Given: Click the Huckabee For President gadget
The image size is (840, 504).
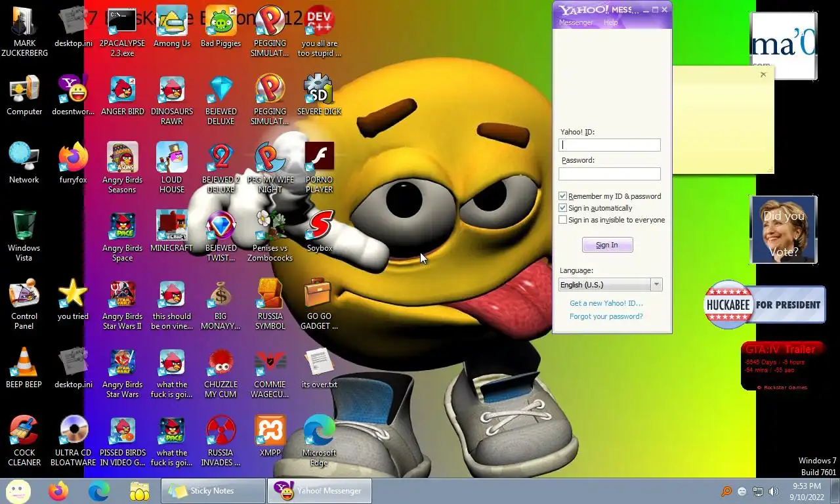Looking at the screenshot, I should point(765,304).
